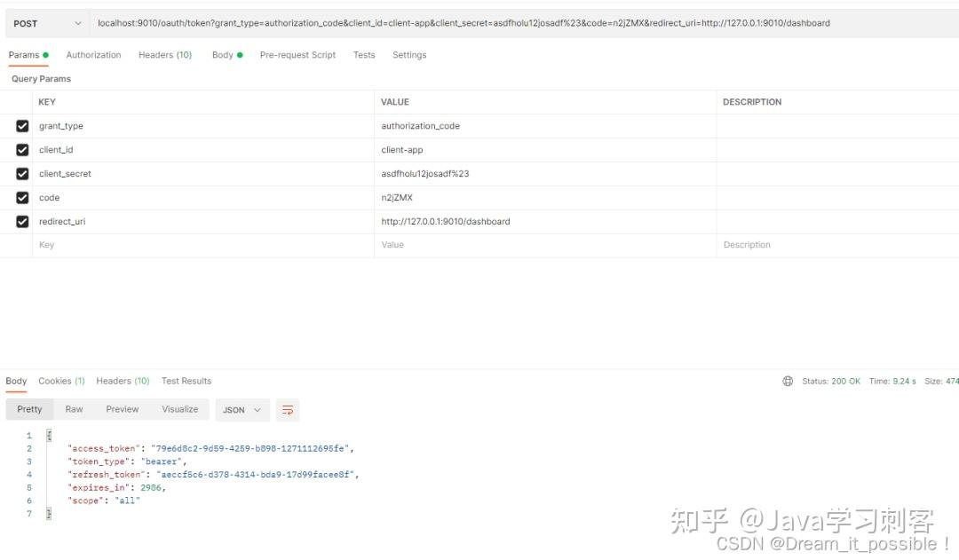Click the network info globe icon
Screen dimensions: 959x560
[788, 380]
